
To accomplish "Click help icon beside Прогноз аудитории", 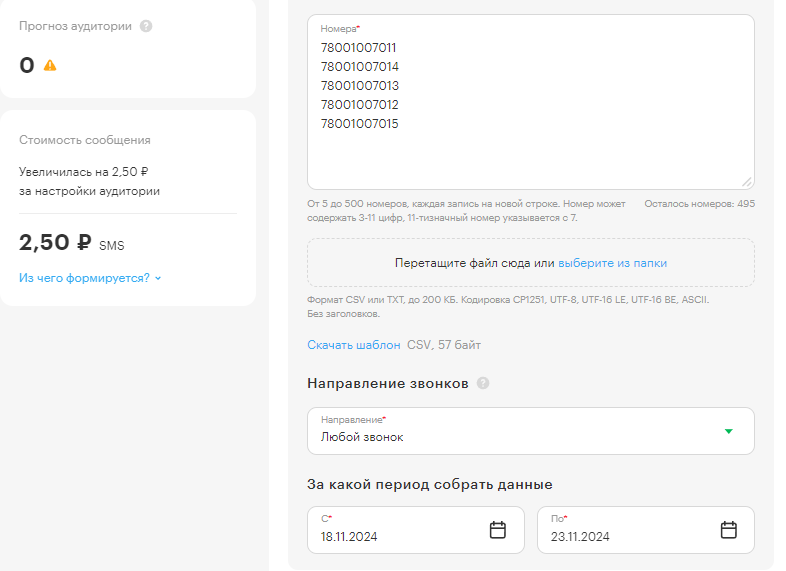I will pos(146,26).
